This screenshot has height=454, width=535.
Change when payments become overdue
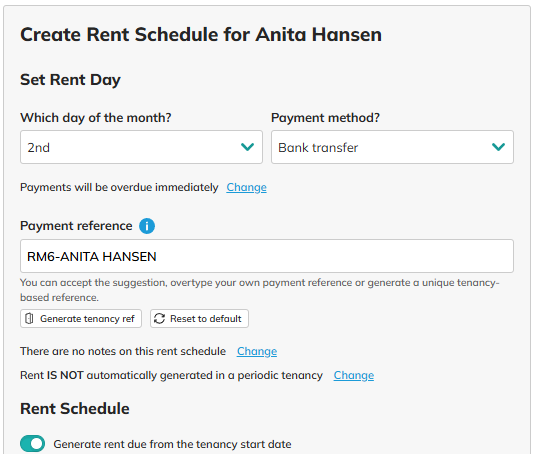coord(246,187)
